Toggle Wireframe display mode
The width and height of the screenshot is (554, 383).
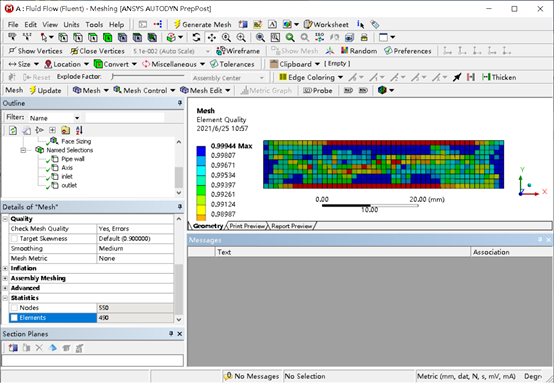238,51
